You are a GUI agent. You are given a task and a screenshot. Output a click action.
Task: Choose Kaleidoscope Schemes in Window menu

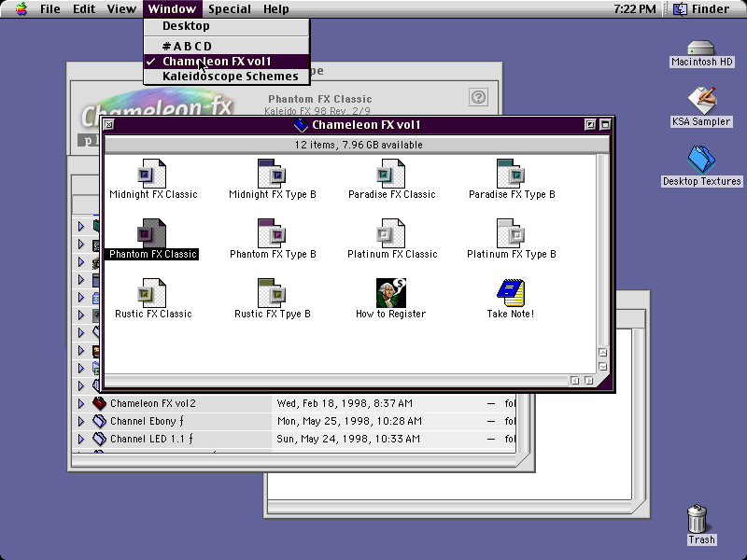point(226,77)
